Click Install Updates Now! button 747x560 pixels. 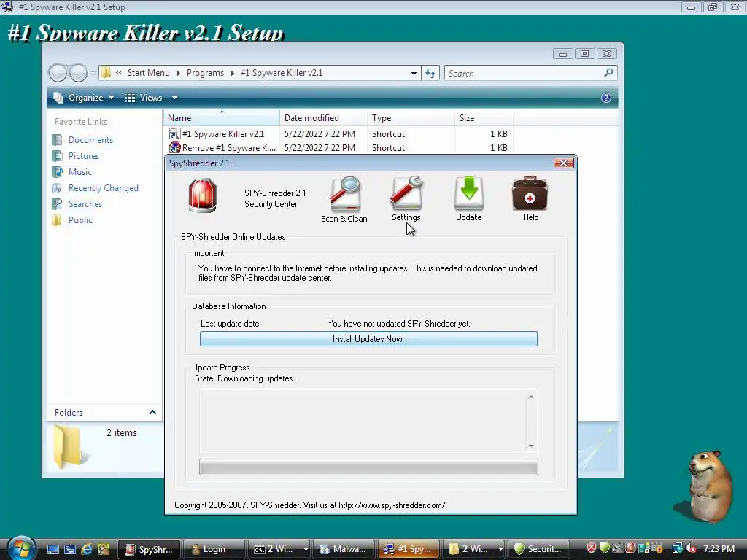pyautogui.click(x=368, y=338)
